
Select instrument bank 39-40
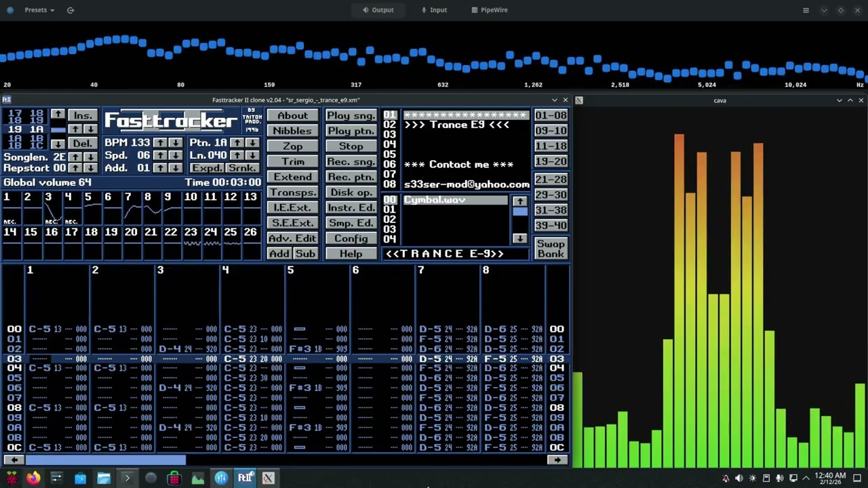[x=551, y=226]
